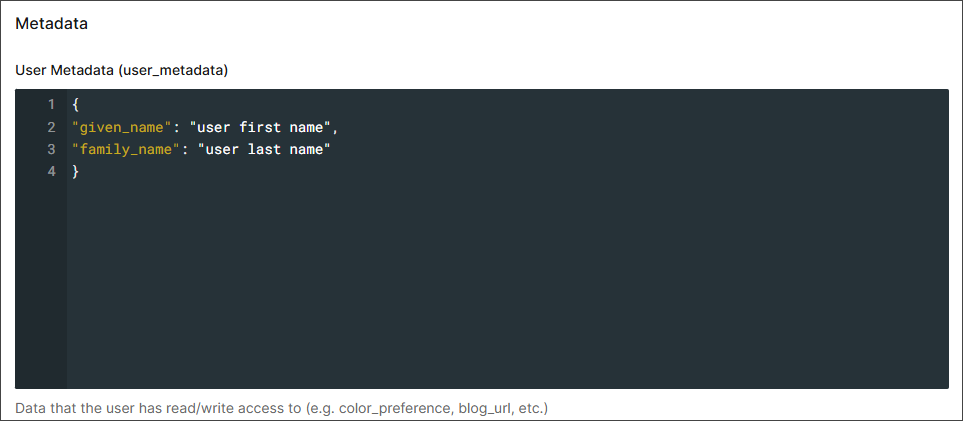Screen dimensions: 963x421
Task: Click the comma ending the given_name line
Action: pyautogui.click(x=335, y=128)
